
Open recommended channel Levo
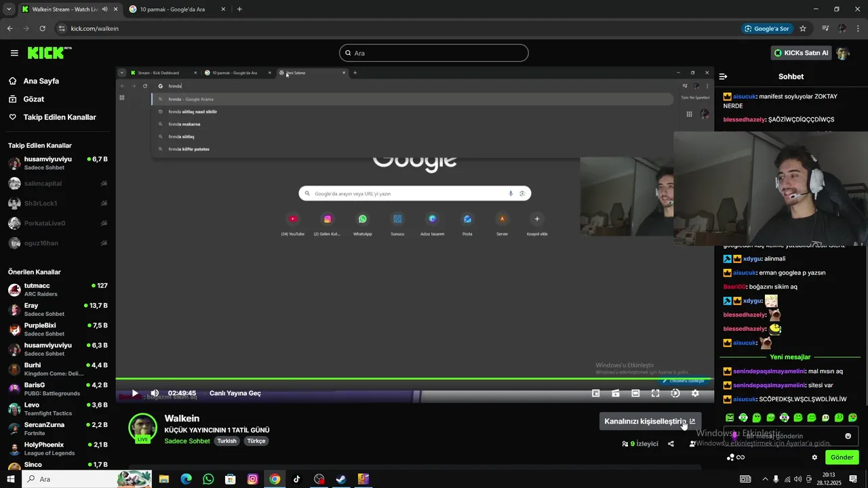pyautogui.click(x=58, y=409)
